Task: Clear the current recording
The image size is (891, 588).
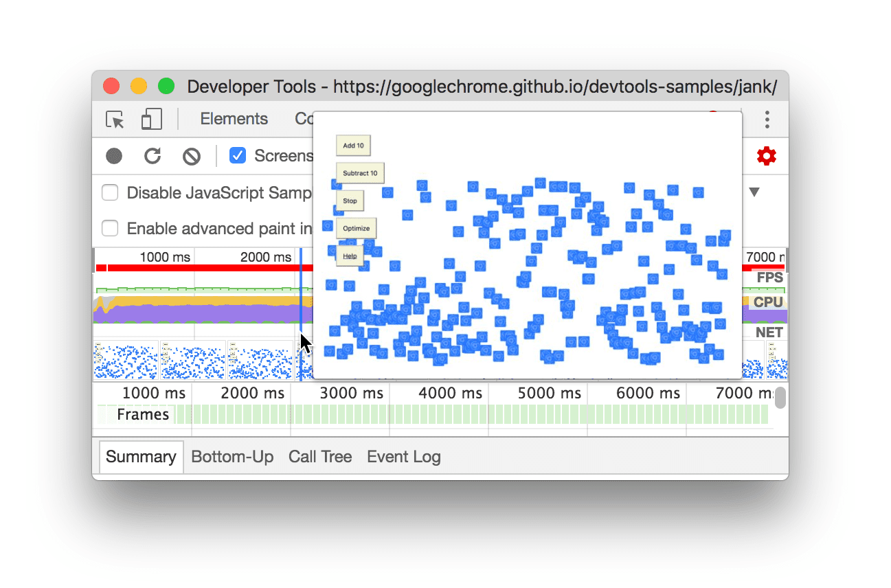Action: (x=191, y=156)
